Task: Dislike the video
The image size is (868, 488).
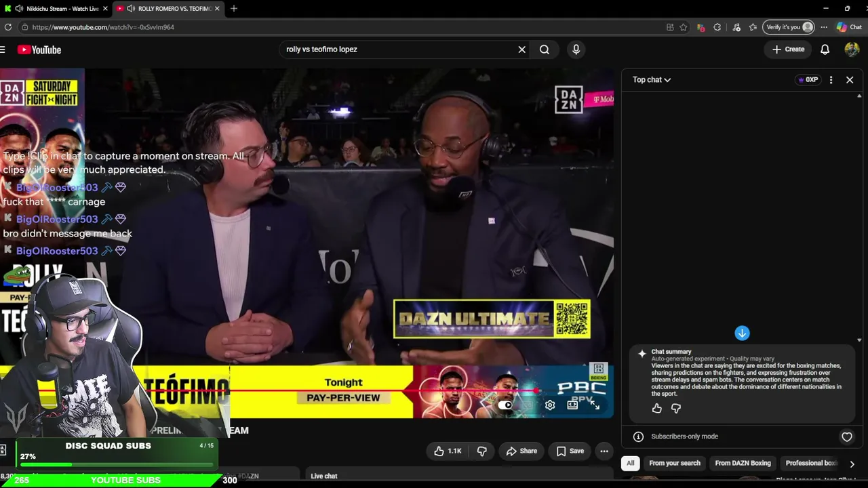Action: click(x=482, y=451)
